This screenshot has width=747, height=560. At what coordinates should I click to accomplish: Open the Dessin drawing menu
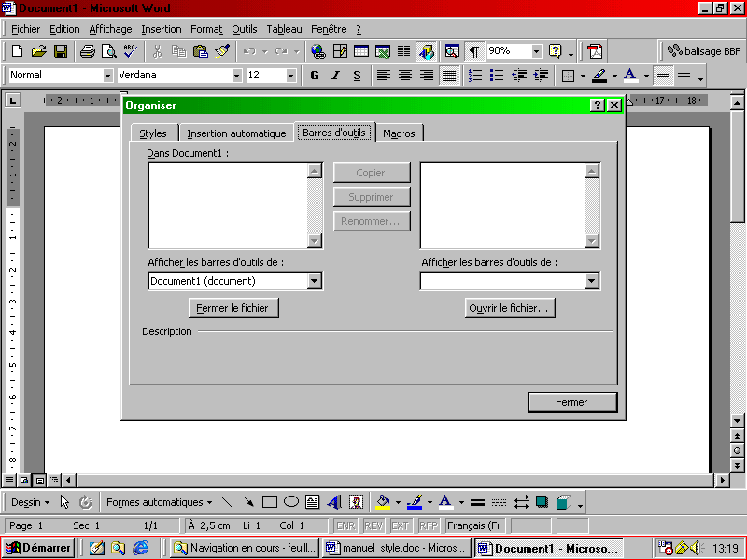pos(30,502)
